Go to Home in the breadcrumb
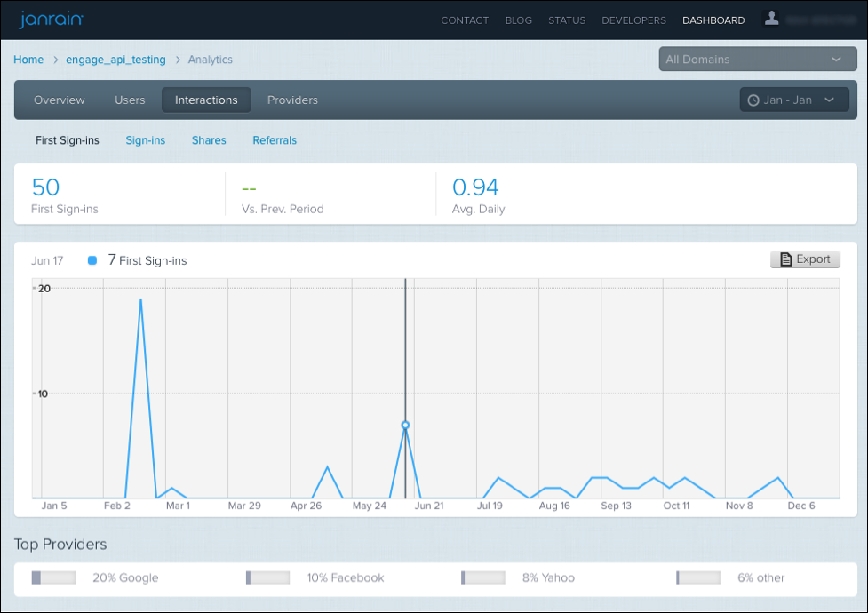 point(28,60)
